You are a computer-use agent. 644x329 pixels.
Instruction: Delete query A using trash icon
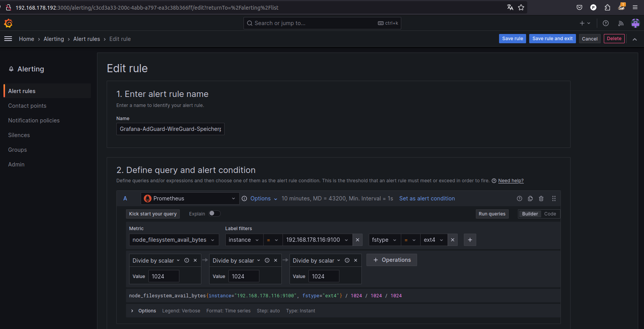(541, 198)
